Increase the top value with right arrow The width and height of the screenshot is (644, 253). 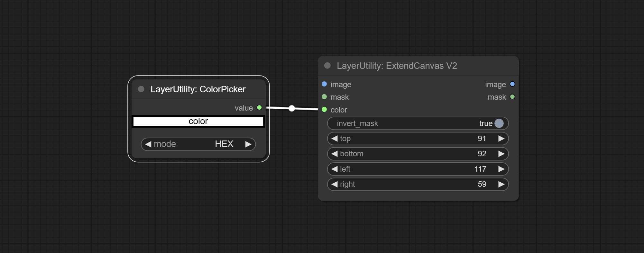[x=501, y=139]
